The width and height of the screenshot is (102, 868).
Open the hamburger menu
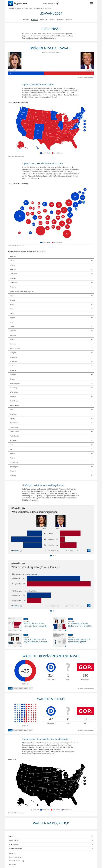[x=91, y=3]
